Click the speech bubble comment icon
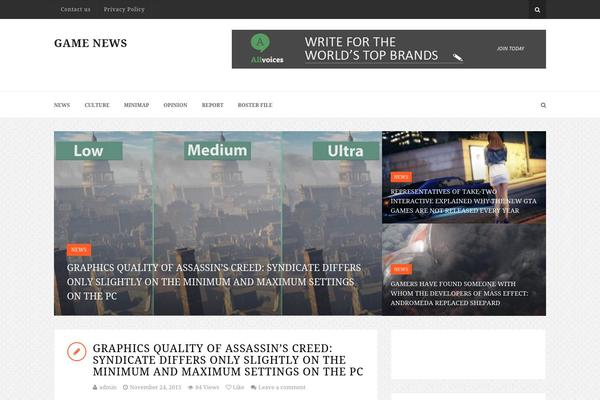The image size is (600, 400). [253, 387]
